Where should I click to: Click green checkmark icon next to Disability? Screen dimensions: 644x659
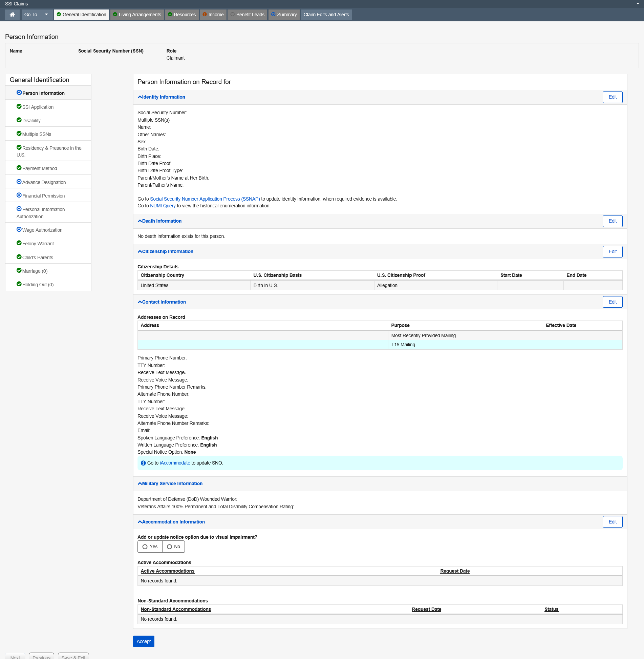19,120
